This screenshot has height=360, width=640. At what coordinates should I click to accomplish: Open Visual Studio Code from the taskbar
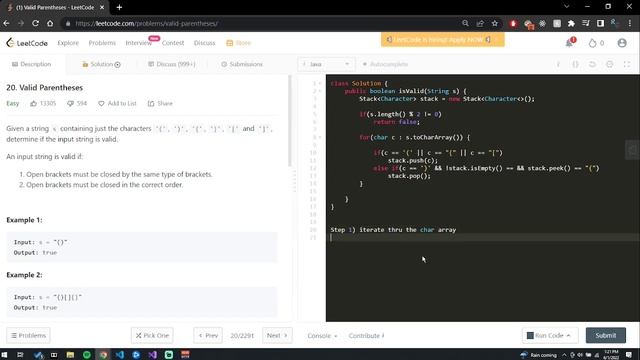point(120,355)
